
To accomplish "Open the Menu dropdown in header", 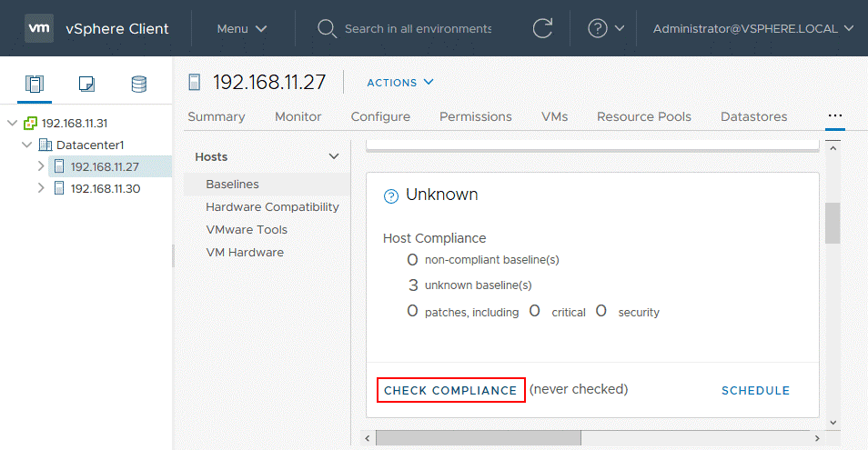I will (x=242, y=28).
